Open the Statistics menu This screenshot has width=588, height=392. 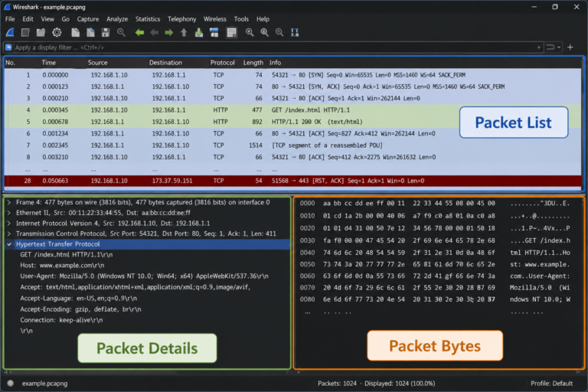point(147,19)
